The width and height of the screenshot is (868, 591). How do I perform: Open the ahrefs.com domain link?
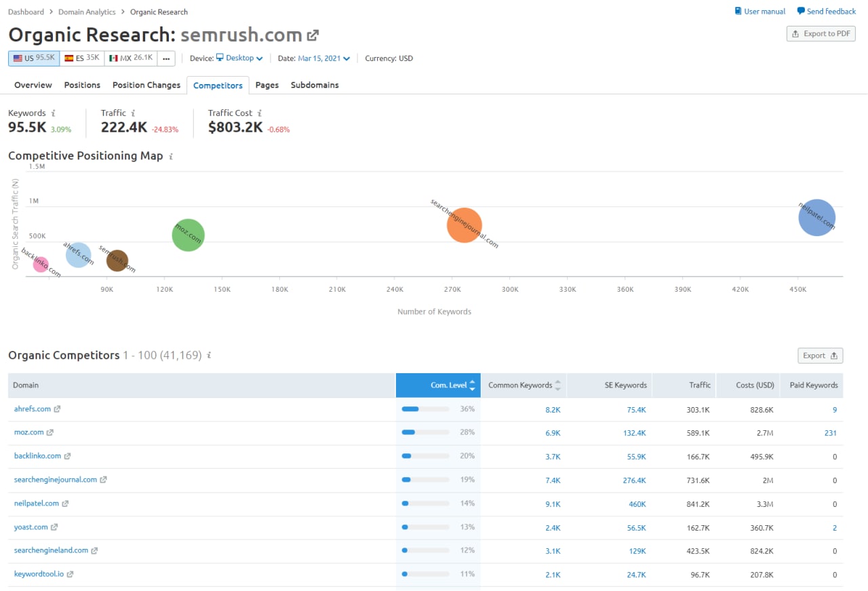point(33,409)
